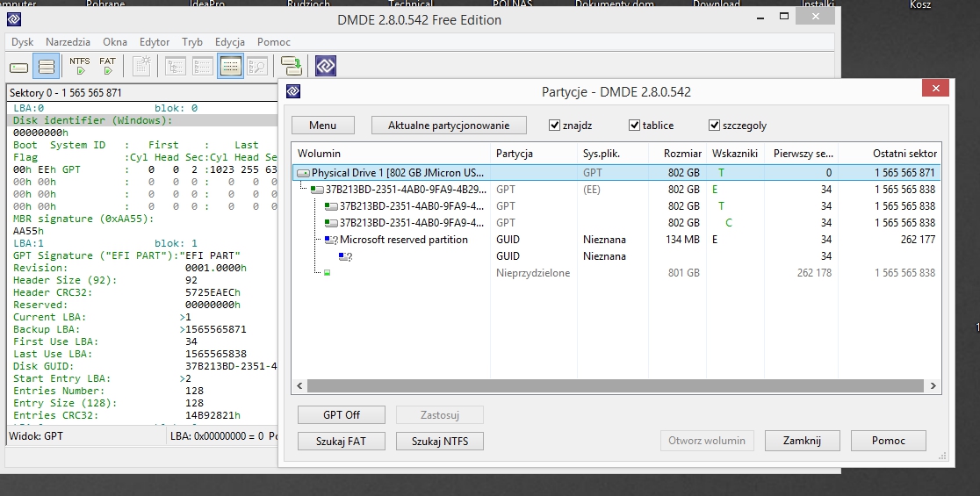This screenshot has height=496, width=980.
Task: Click the Wolumin column header
Action: coord(392,153)
